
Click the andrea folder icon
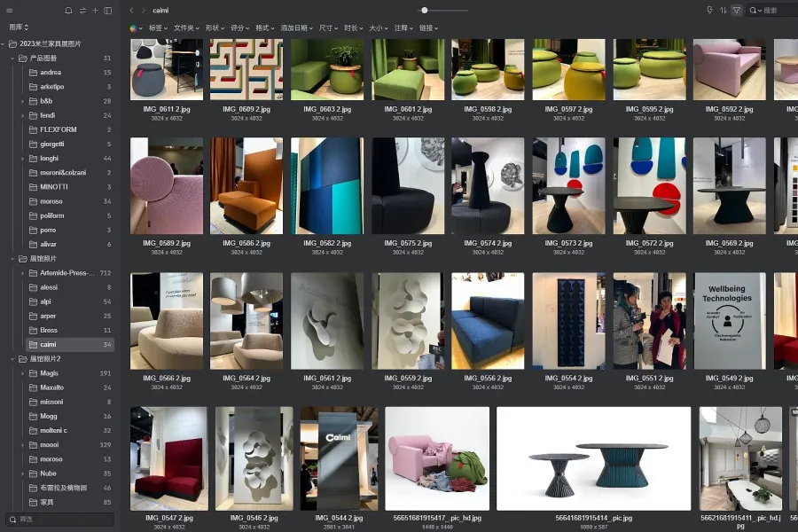pos(33,73)
